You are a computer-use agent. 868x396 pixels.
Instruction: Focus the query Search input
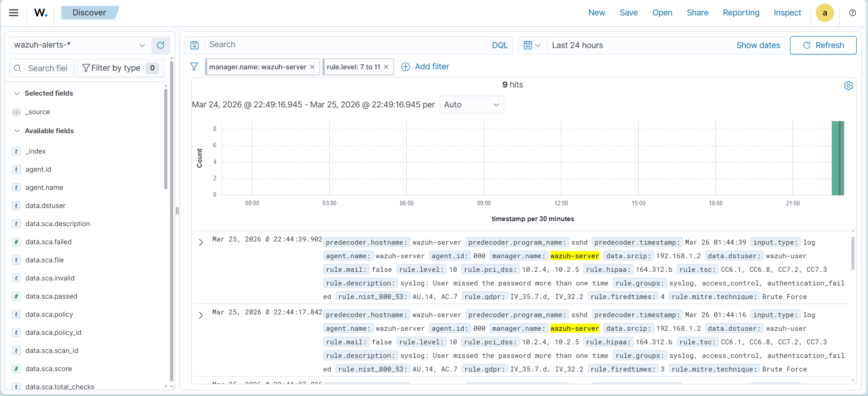346,45
